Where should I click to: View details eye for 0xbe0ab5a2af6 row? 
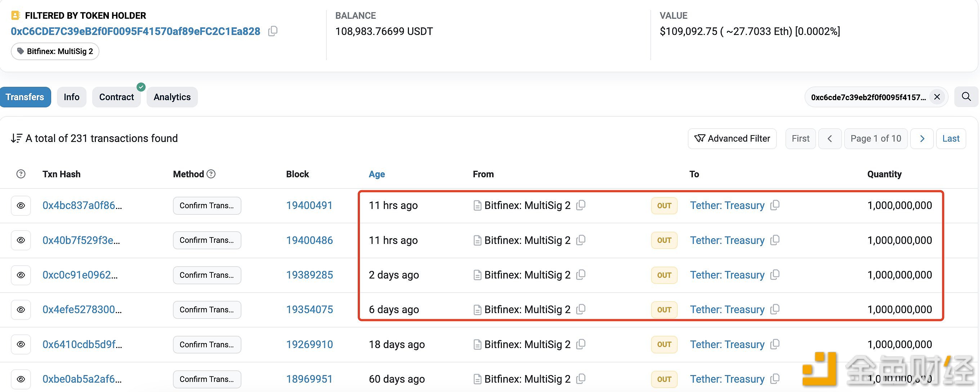(x=21, y=379)
